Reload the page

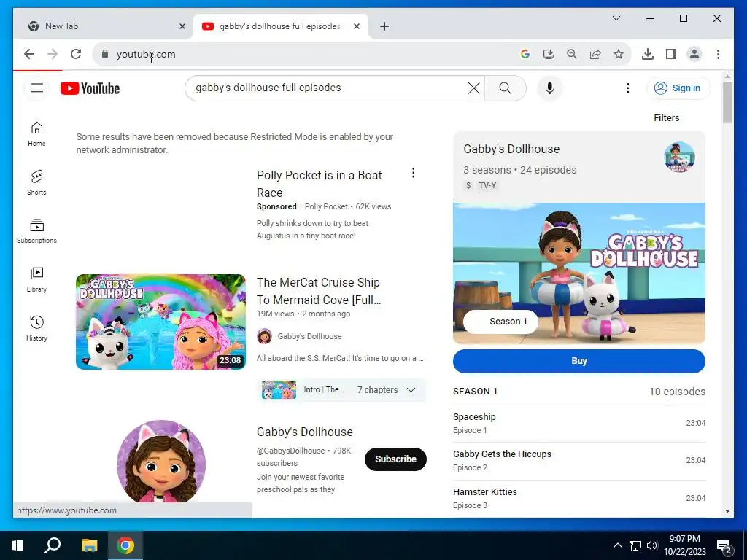point(76,54)
